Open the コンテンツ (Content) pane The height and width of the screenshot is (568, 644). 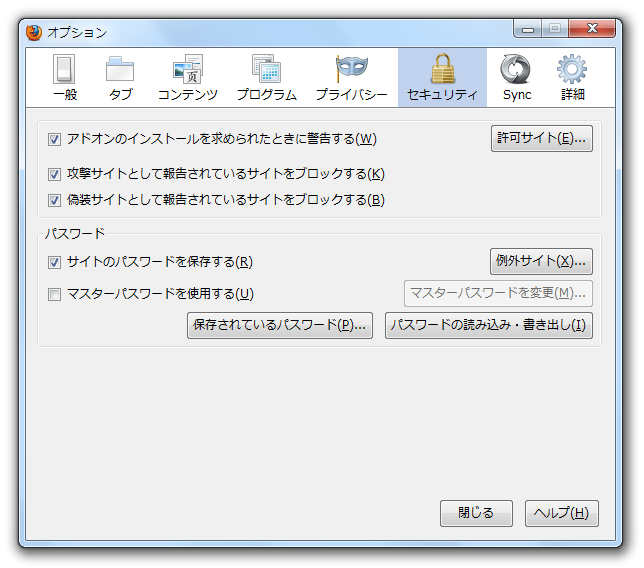tap(188, 78)
